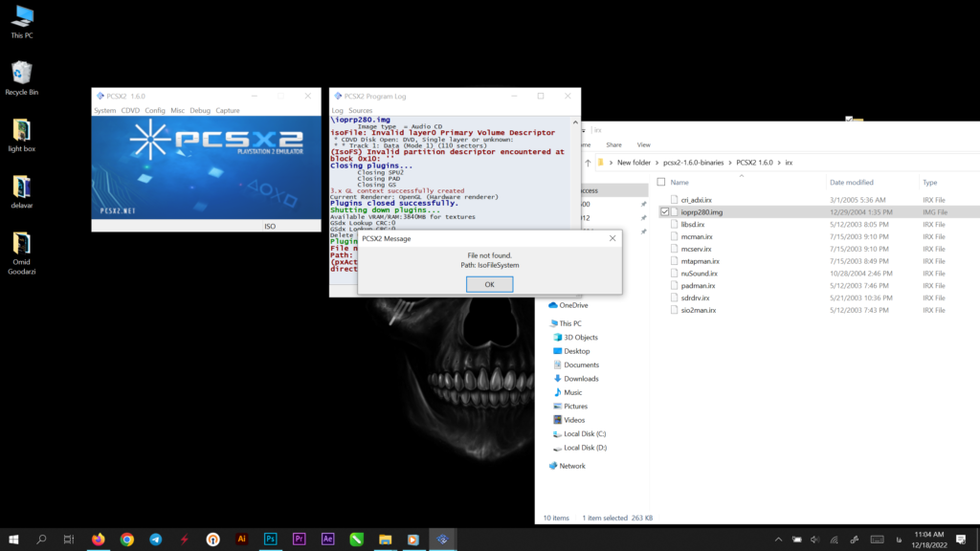
Task: Toggle the select-all checkbox beside Name column
Action: click(x=660, y=182)
